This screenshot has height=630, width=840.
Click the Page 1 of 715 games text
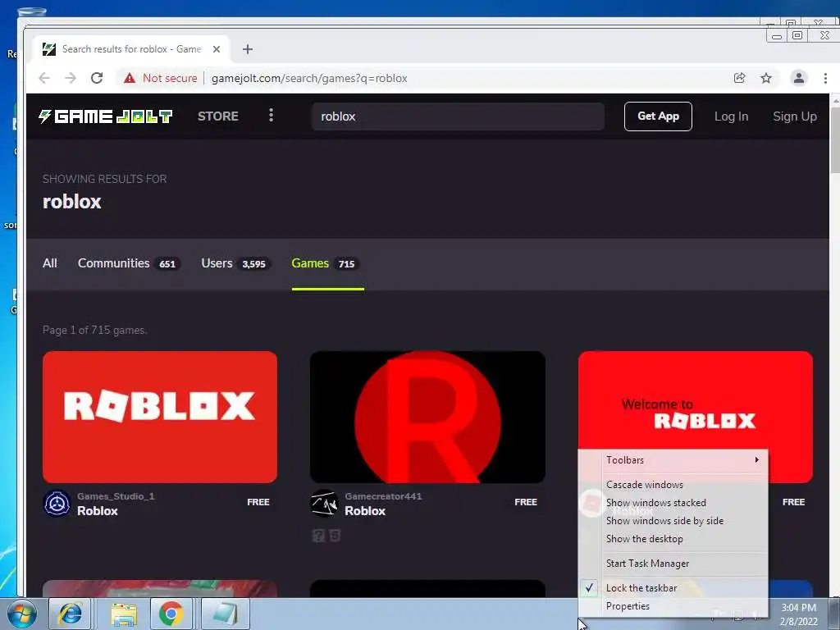point(95,330)
